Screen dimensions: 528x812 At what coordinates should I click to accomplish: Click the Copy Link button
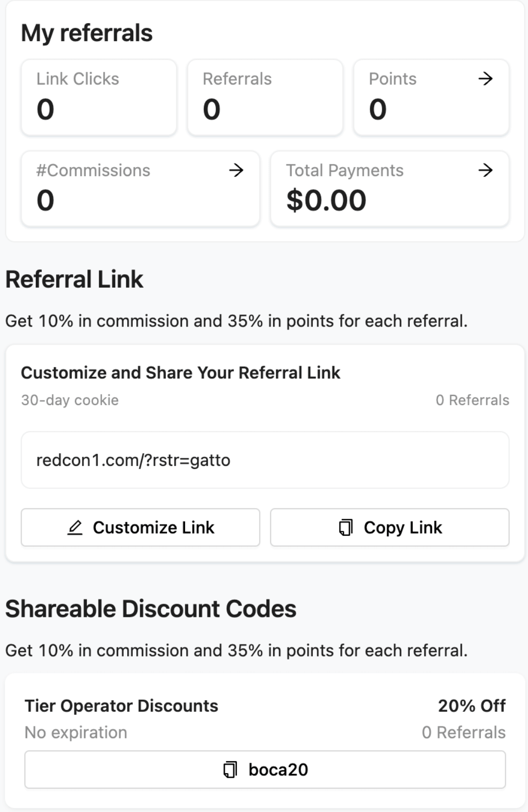pos(390,527)
